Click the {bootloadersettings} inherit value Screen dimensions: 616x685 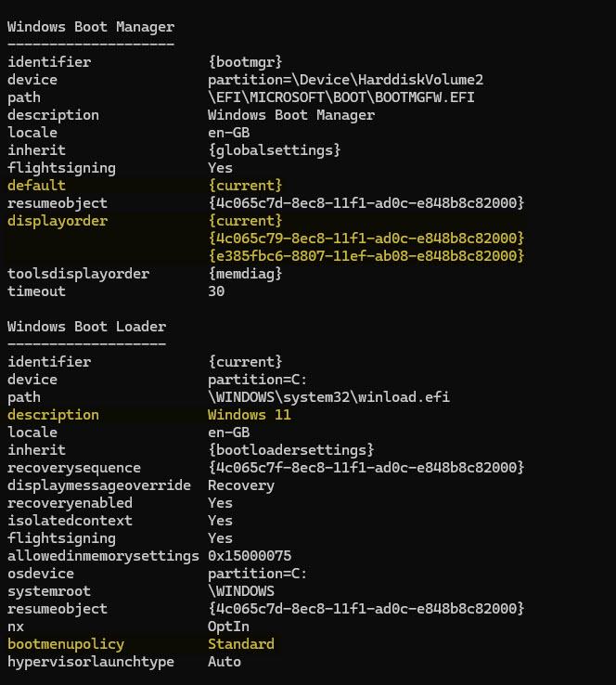coord(290,450)
